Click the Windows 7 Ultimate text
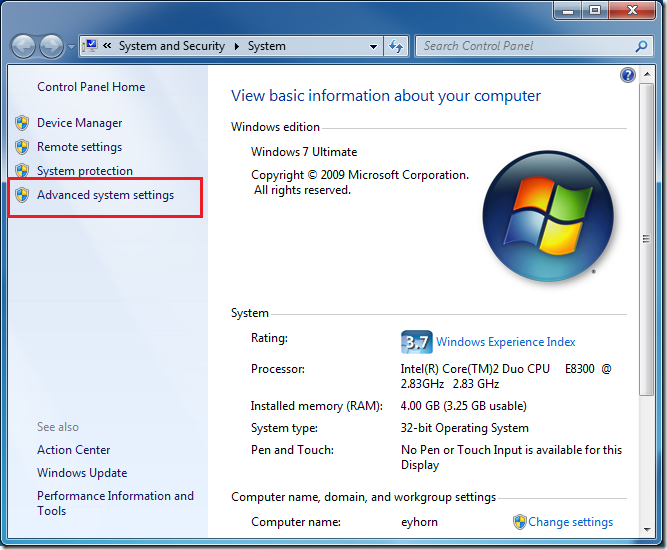This screenshot has width=667, height=550. (x=304, y=152)
